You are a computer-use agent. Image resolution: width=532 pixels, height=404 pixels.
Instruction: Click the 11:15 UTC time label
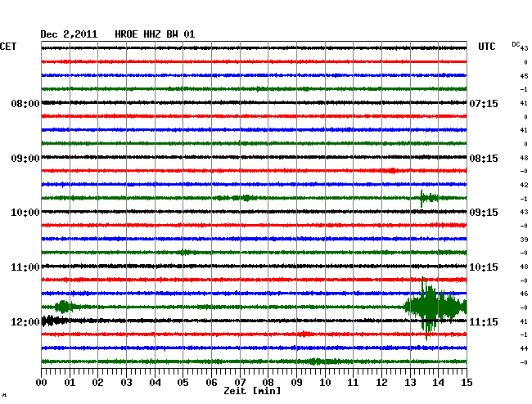tap(484, 322)
